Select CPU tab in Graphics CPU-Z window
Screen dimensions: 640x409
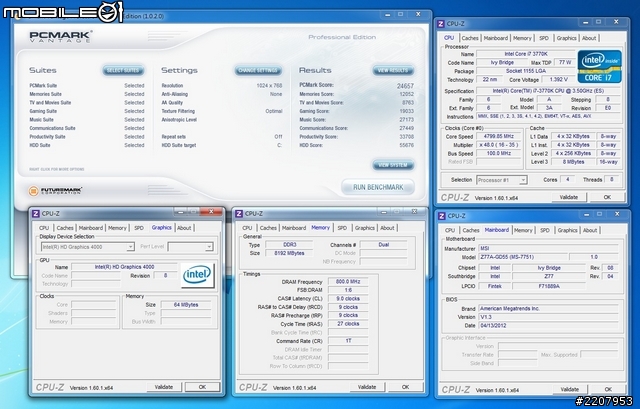point(44,228)
